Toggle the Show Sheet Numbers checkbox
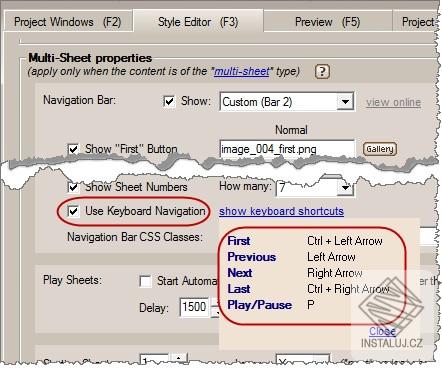The width and height of the screenshot is (442, 370). 73,187
